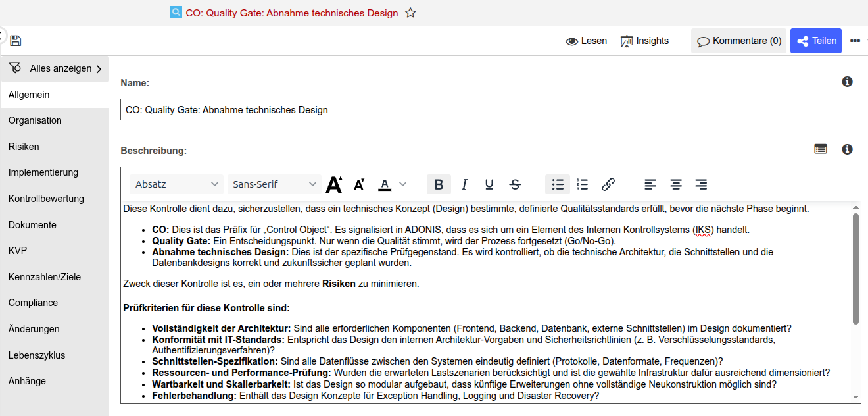Viewport: 868px width, 416px height.
Task: Toggle strikethrough formatting
Action: coord(515,184)
